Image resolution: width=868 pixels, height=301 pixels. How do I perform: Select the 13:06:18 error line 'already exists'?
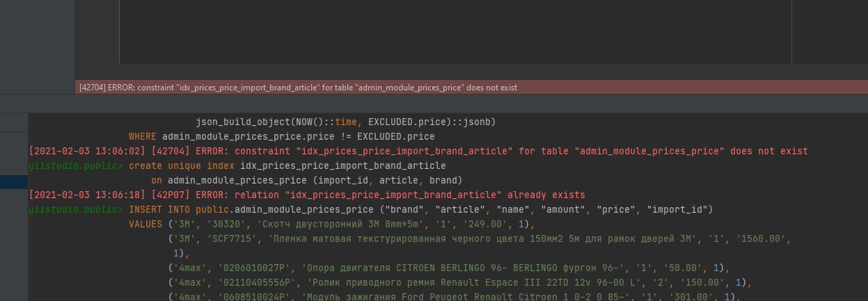(307, 195)
